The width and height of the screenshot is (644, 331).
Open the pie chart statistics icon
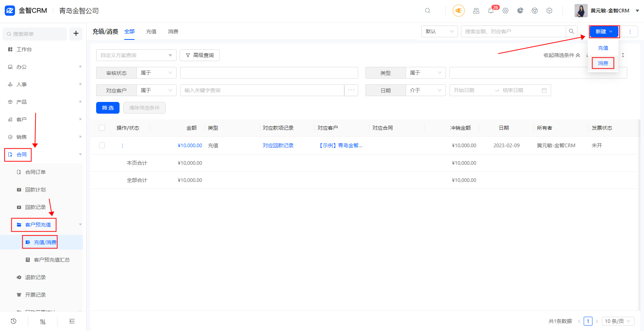click(520, 11)
